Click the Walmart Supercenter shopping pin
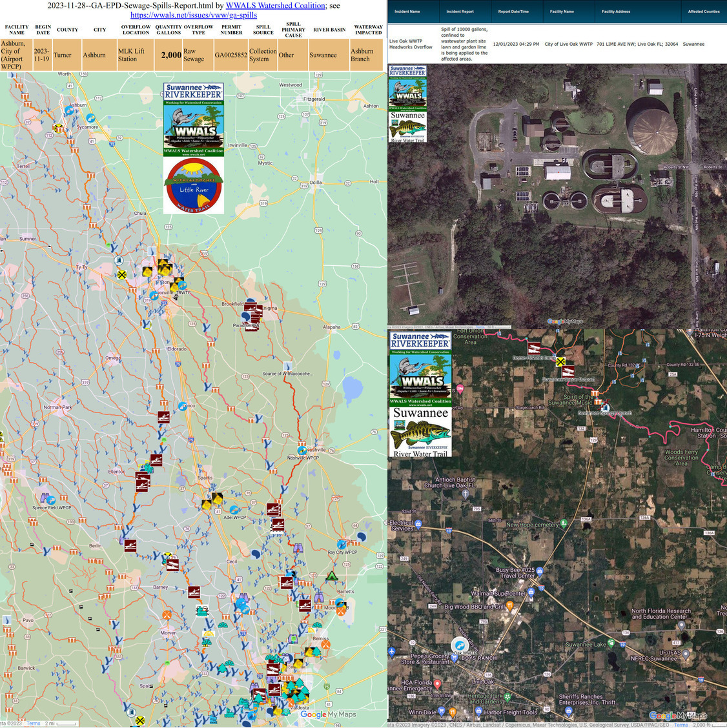 point(531,592)
